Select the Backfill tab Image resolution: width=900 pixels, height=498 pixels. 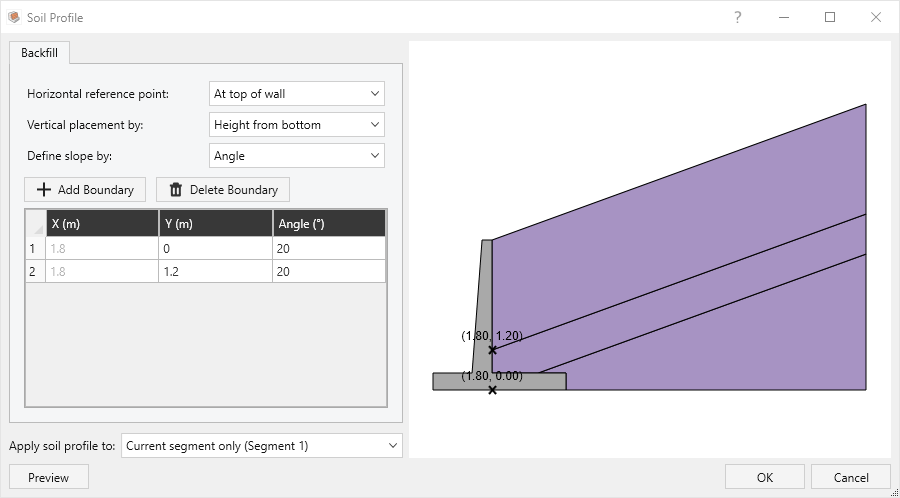tap(40, 53)
